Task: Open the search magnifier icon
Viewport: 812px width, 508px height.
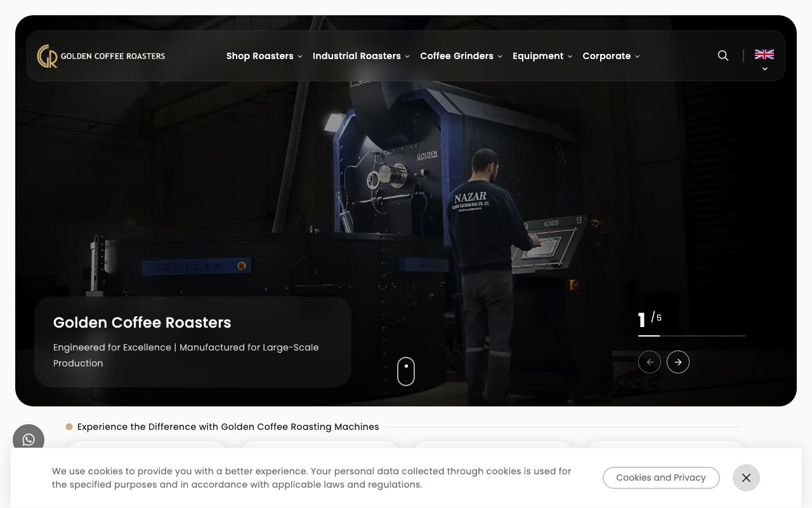Action: (723, 56)
